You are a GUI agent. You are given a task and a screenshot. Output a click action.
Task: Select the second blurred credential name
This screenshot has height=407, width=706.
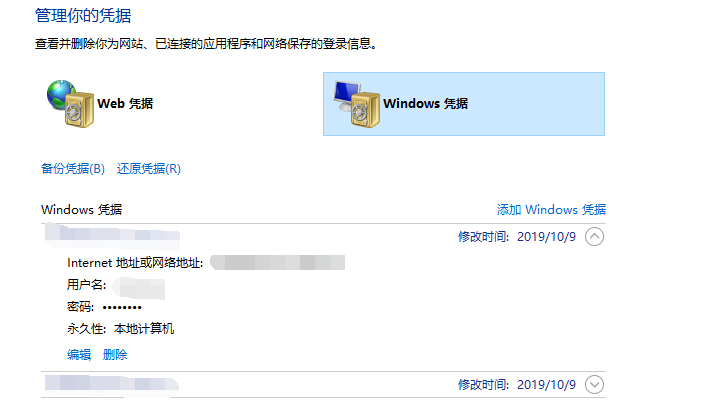pos(112,384)
